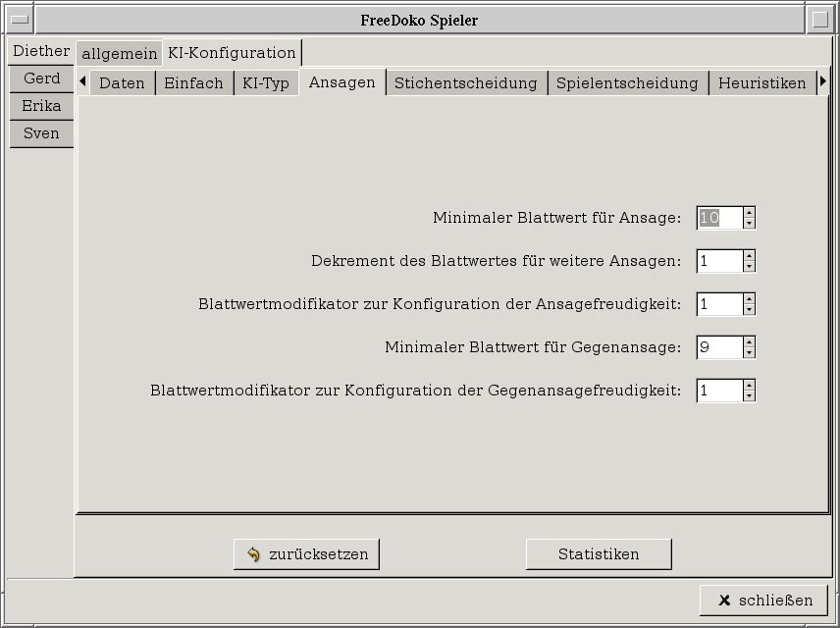The width and height of the screenshot is (840, 628).
Task: Open Statistiken
Action: pyautogui.click(x=598, y=554)
